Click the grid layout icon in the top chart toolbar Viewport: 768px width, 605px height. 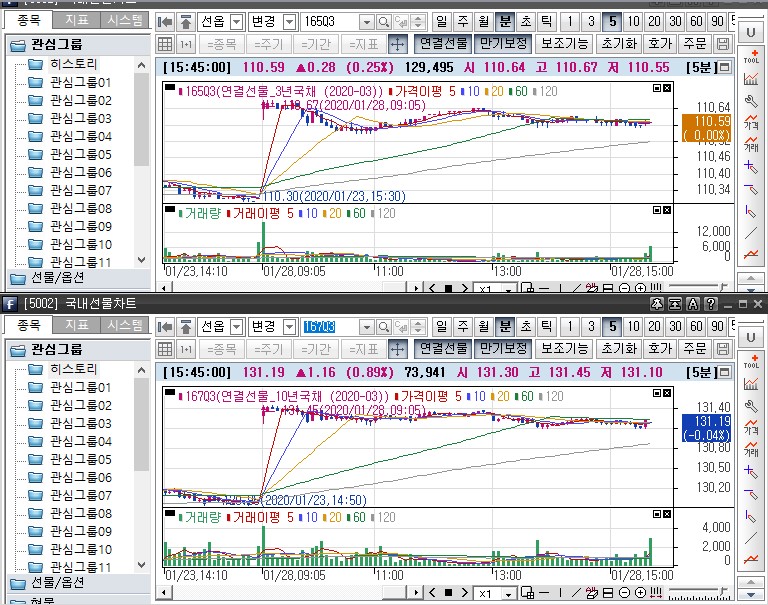click(x=165, y=44)
